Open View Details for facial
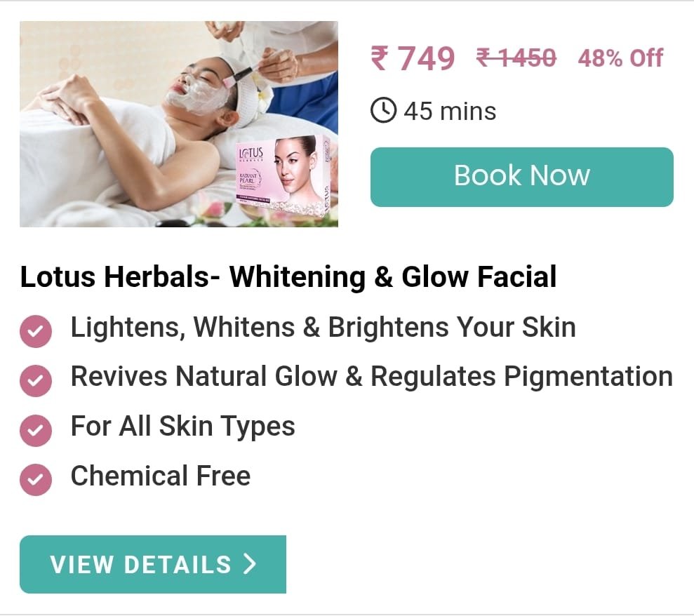The width and height of the screenshot is (694, 616). 153,564
